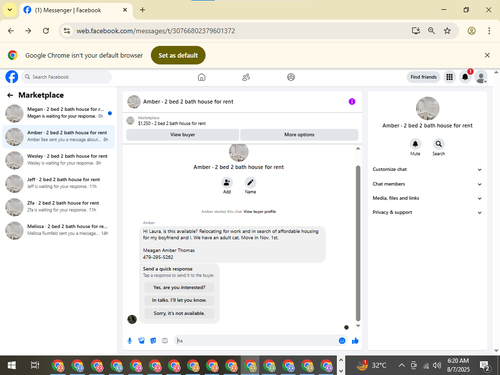The image size is (500, 375).
Task: Click the chat scroll down arrow
Action: coord(358,326)
